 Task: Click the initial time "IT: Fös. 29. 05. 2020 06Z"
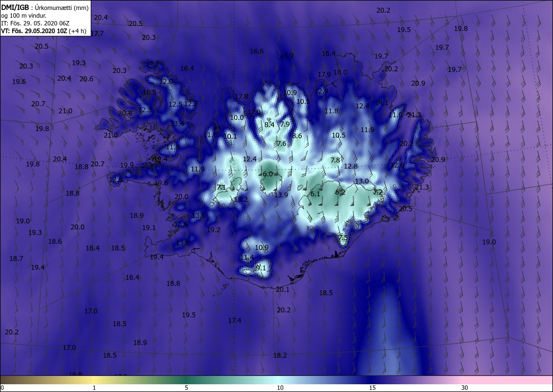click(x=35, y=23)
